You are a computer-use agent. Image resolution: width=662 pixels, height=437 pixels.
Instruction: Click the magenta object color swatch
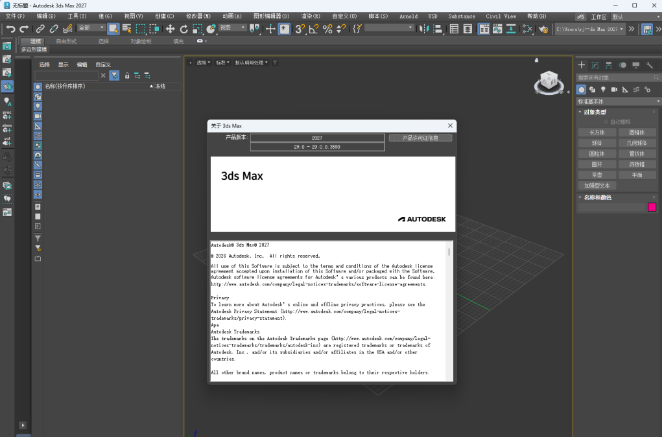point(651,207)
